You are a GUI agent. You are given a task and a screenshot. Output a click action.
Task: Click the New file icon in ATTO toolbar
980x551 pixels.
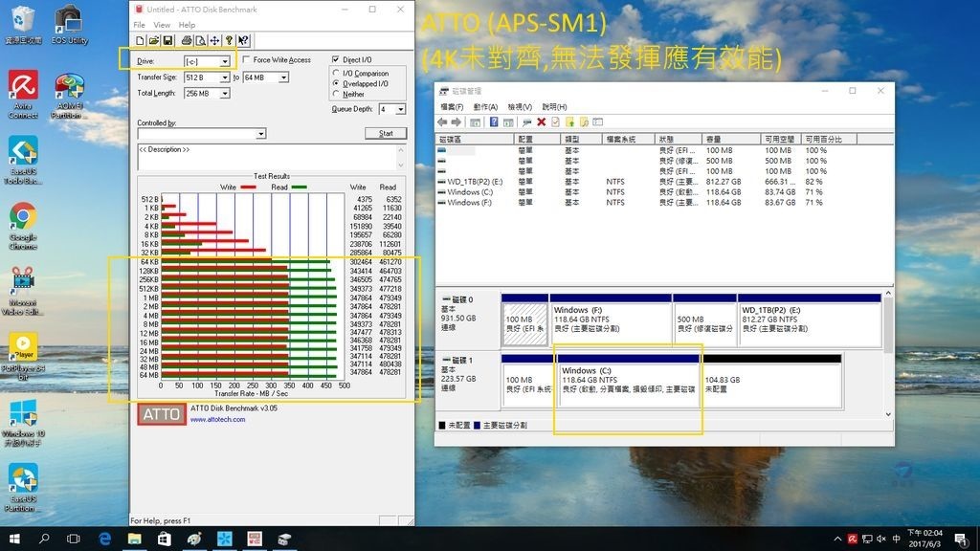pos(141,40)
